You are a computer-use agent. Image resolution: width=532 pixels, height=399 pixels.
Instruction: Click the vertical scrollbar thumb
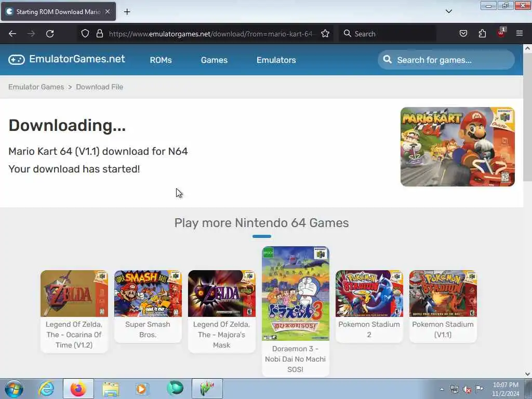pos(527,117)
